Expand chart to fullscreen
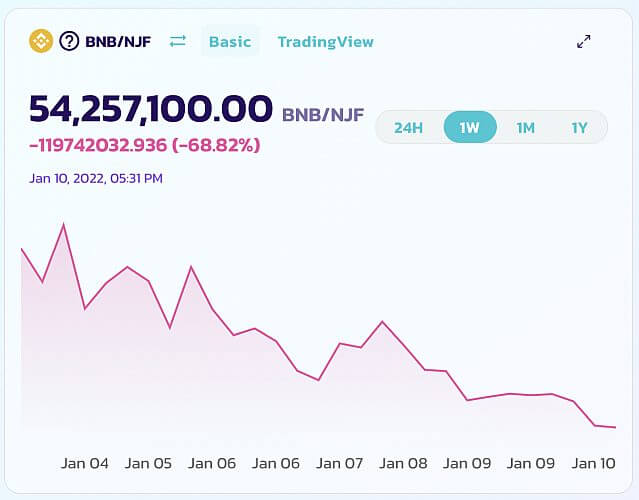Image resolution: width=639 pixels, height=500 pixels. (584, 41)
